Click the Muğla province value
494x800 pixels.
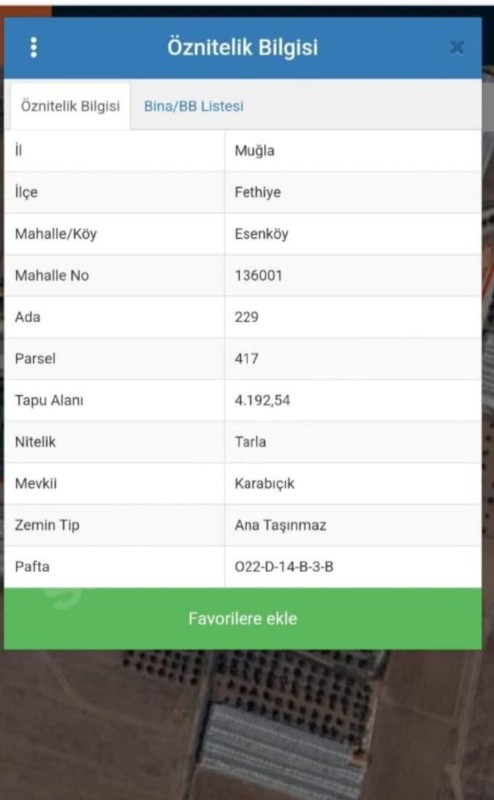[x=255, y=151]
